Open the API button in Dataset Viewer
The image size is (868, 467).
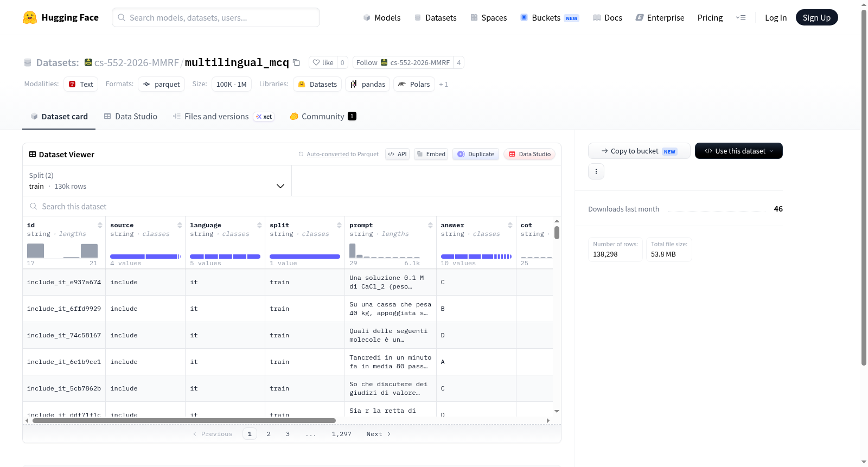click(x=397, y=154)
